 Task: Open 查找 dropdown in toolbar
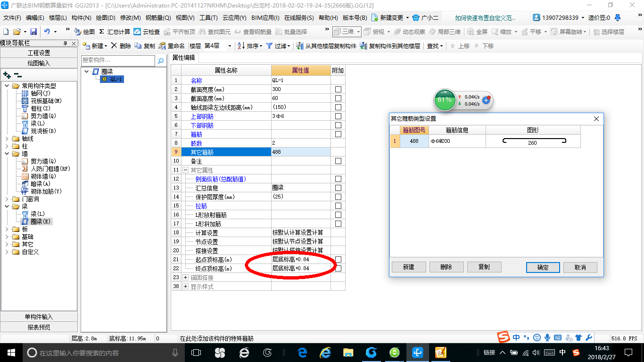435,46
